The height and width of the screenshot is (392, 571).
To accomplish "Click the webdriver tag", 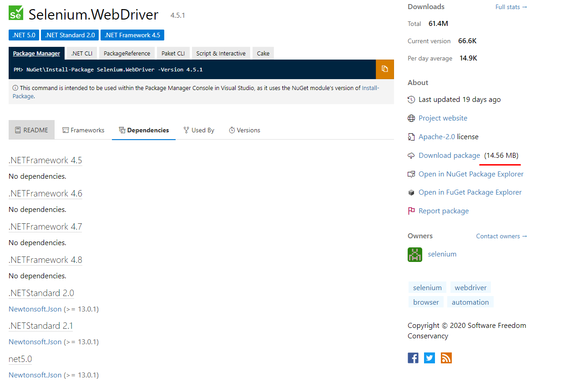I will tap(470, 287).
